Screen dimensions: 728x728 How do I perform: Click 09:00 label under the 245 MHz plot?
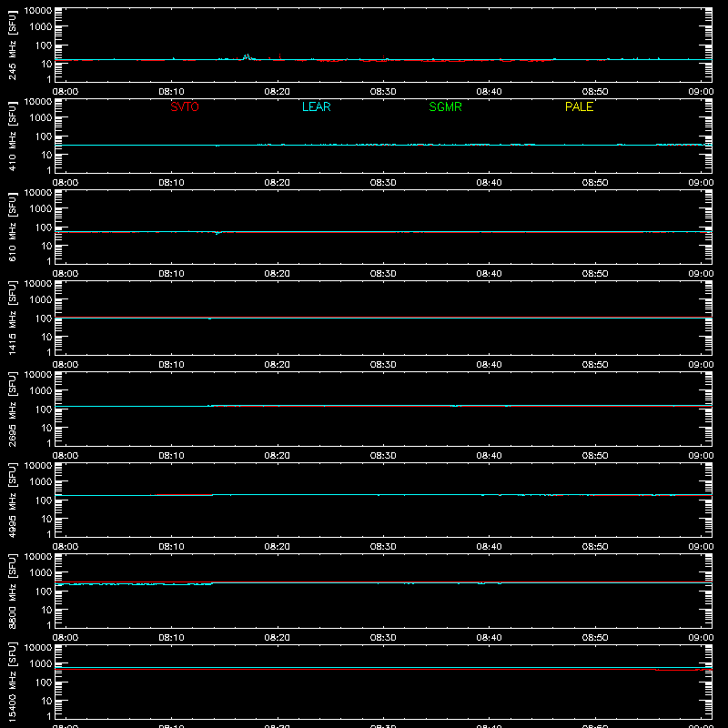(x=701, y=92)
